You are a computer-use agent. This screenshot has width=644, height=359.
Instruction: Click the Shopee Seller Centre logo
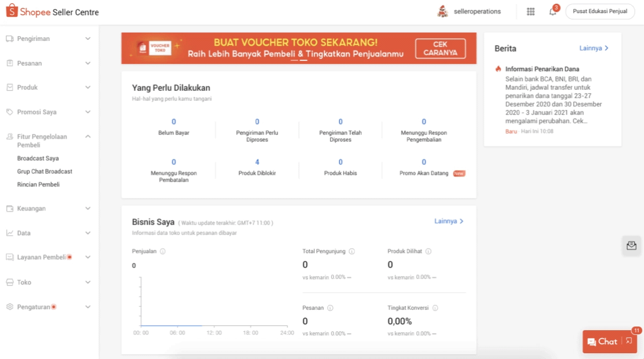pyautogui.click(x=52, y=12)
